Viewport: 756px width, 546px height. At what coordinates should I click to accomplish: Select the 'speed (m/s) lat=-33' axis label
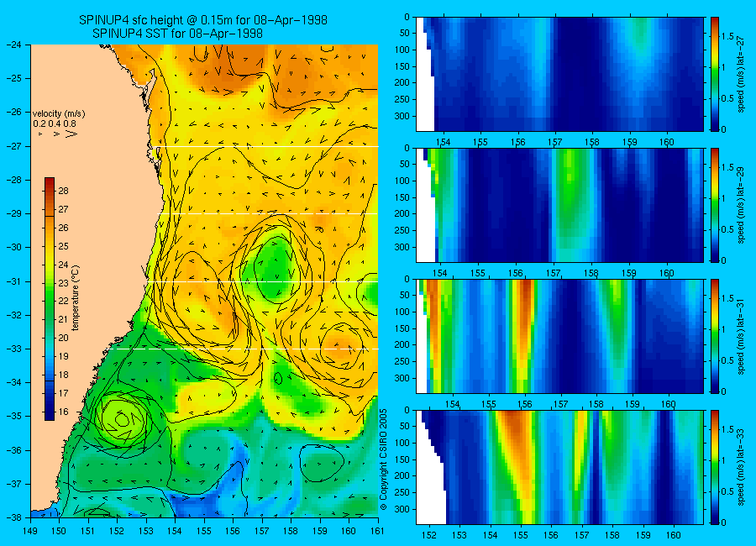[741, 467]
